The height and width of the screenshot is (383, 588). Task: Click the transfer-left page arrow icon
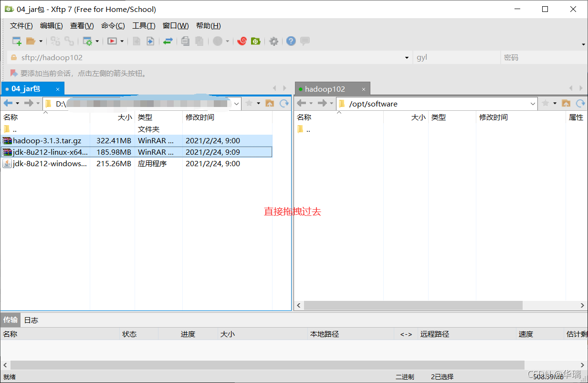pyautogui.click(x=136, y=41)
